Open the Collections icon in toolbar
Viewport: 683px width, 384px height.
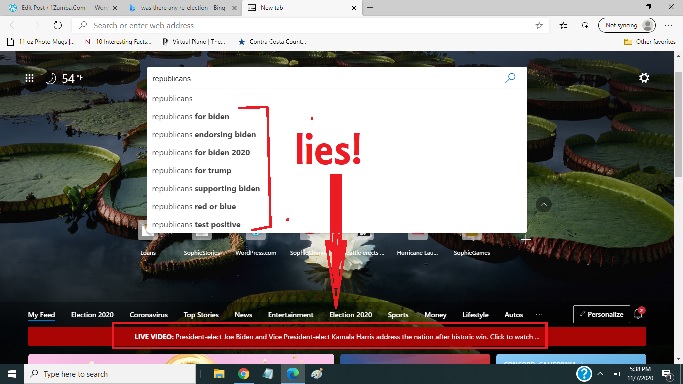(x=585, y=25)
